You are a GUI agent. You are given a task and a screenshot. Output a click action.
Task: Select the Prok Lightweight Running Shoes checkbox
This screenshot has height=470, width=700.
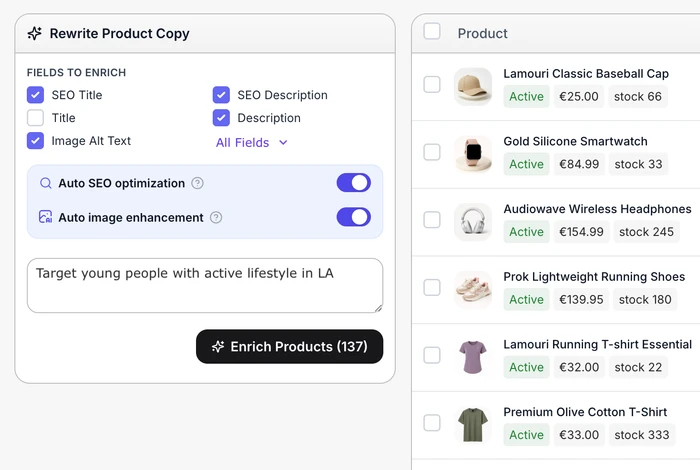pos(432,287)
